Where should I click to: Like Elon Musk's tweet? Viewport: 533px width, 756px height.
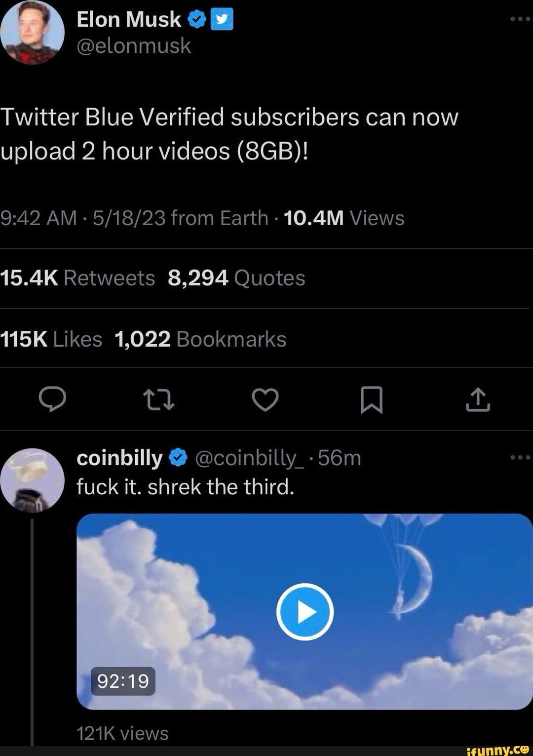[x=266, y=400]
